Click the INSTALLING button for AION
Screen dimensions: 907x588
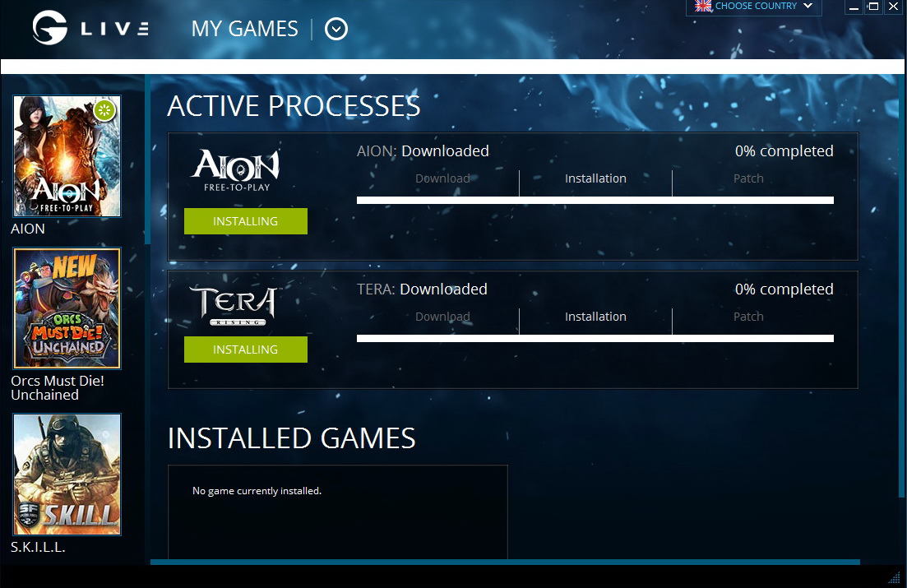[x=246, y=221]
